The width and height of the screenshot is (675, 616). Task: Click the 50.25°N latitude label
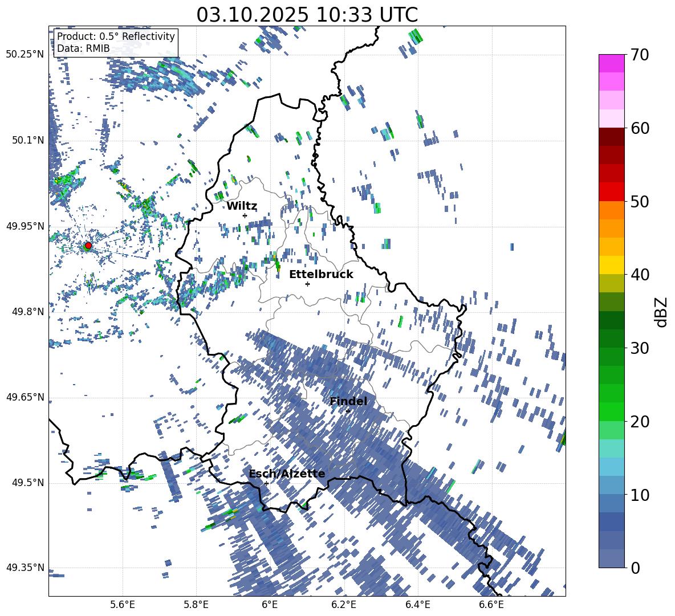tap(25, 55)
